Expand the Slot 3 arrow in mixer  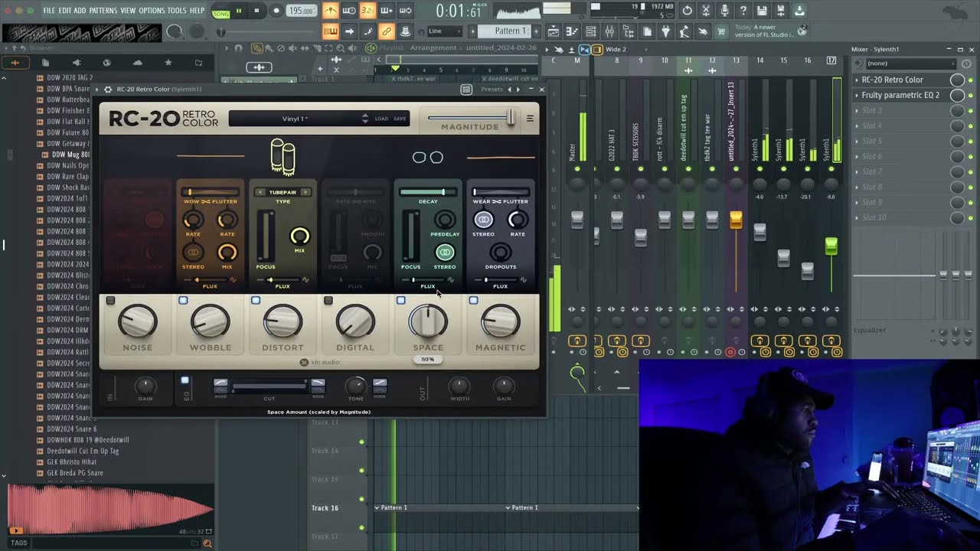(857, 110)
